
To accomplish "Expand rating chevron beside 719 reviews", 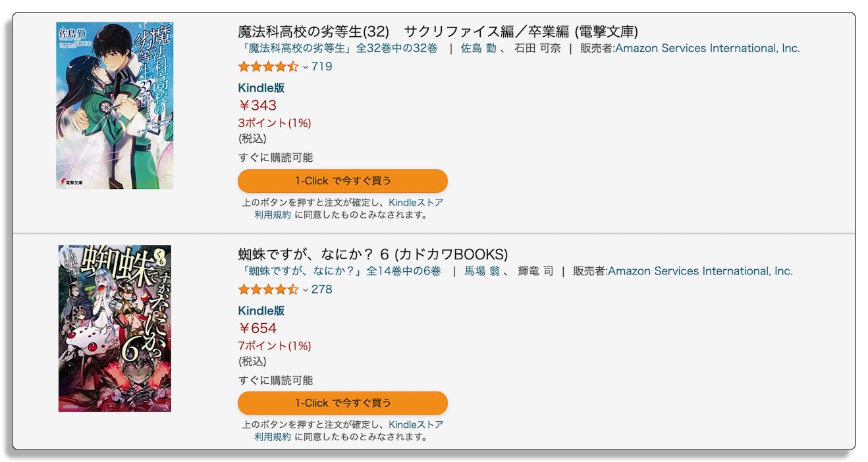I will (306, 67).
